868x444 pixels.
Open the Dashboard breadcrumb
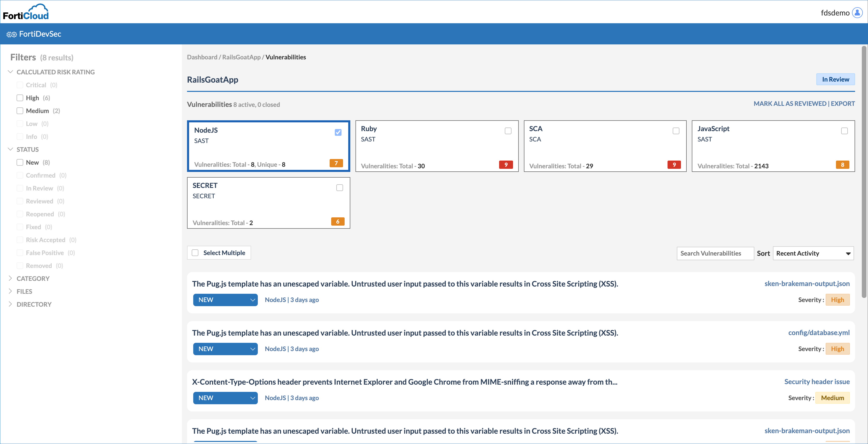click(x=202, y=57)
